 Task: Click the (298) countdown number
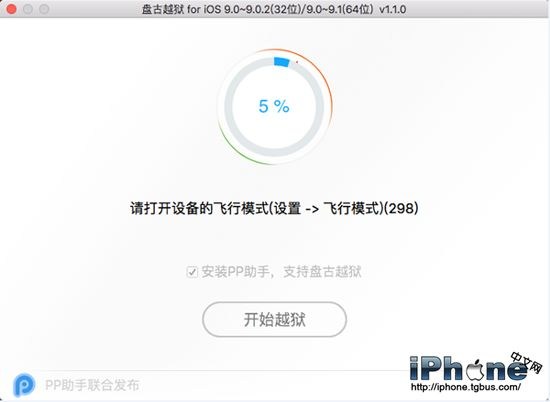(x=401, y=208)
